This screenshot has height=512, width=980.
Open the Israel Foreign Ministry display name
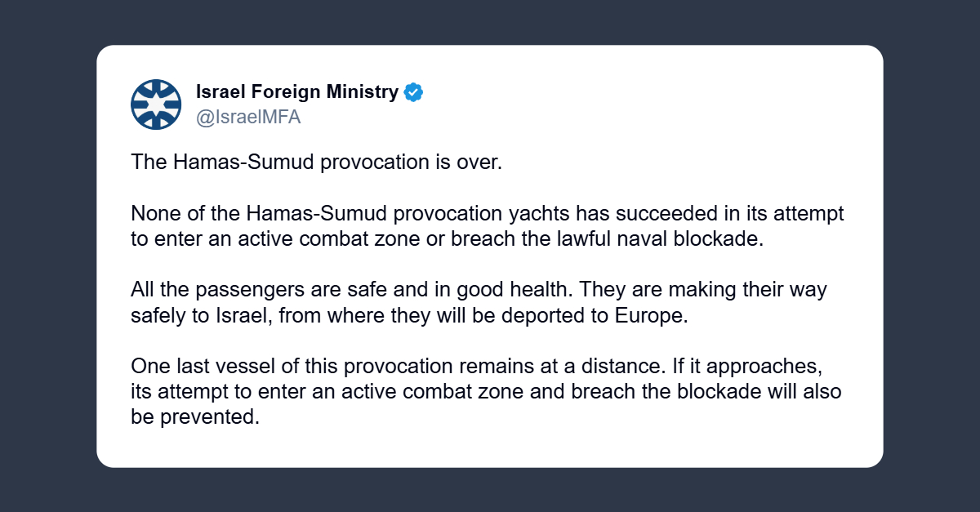[296, 91]
